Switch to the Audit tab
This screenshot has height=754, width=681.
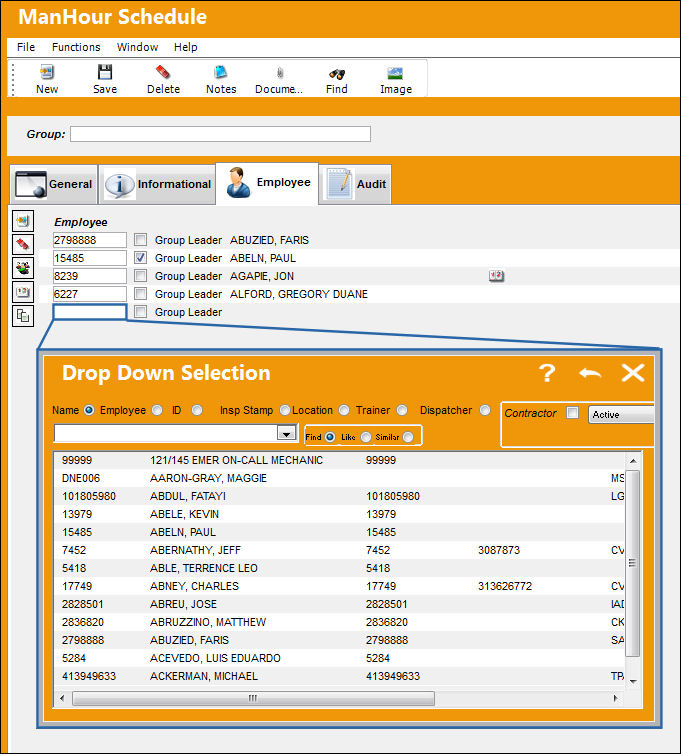click(x=355, y=184)
